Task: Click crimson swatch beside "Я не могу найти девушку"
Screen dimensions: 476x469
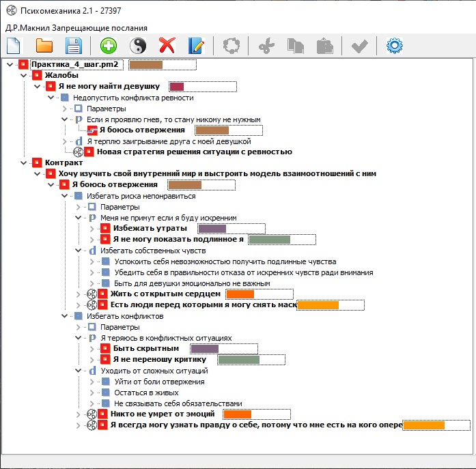Action: click(x=177, y=87)
